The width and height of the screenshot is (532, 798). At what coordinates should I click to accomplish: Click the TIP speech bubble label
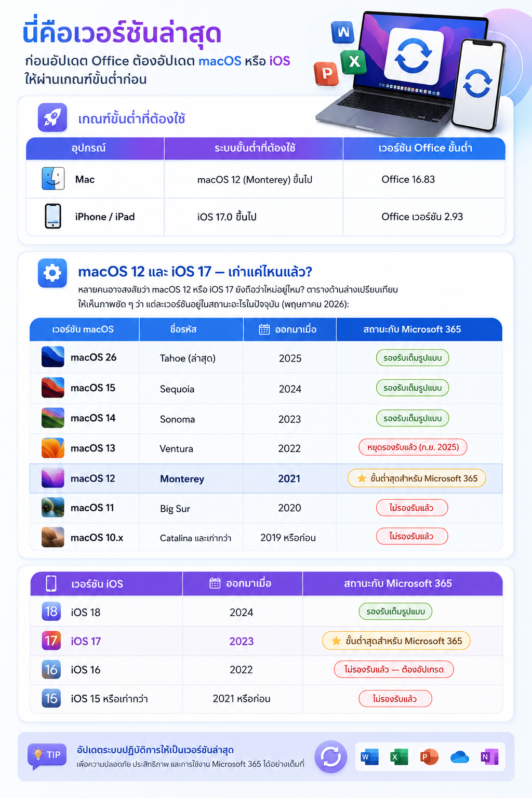[47, 755]
